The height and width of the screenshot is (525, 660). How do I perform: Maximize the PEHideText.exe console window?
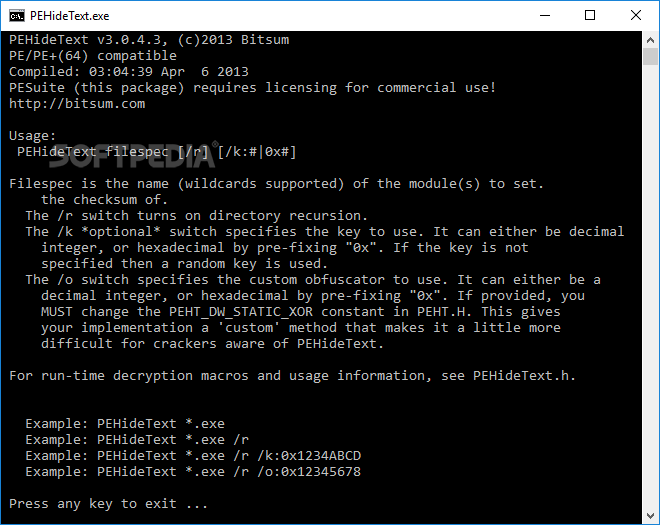(x=590, y=15)
